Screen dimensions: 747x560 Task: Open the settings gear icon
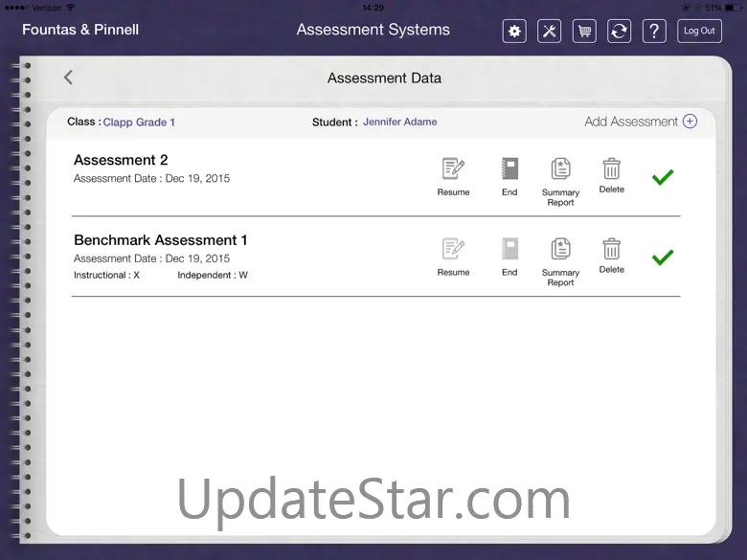(514, 31)
